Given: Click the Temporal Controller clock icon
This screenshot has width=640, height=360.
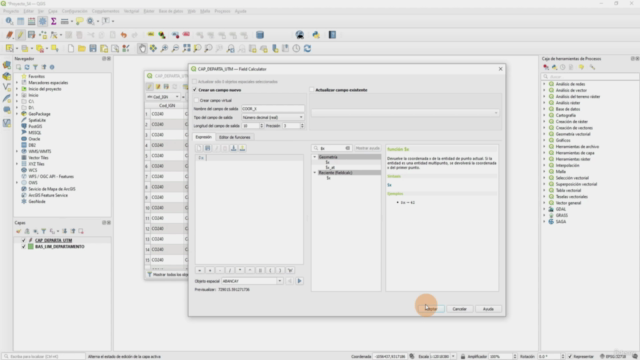Looking at the screenshot, I should [296, 49].
